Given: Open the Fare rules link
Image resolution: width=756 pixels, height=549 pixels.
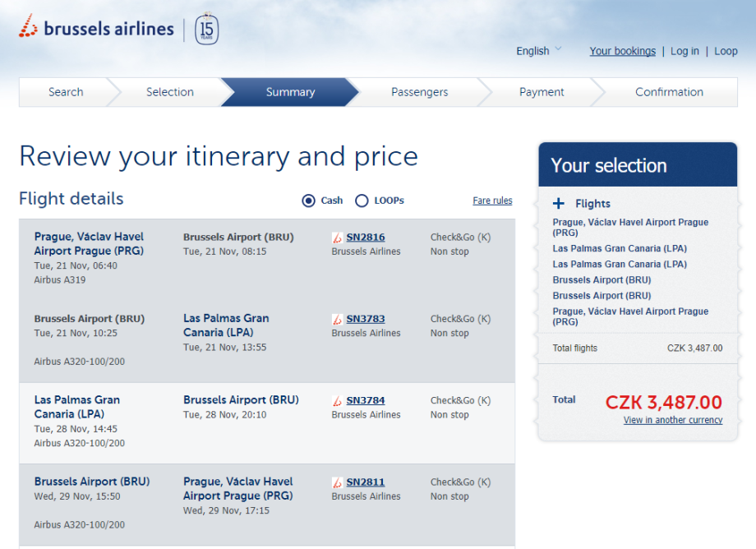Looking at the screenshot, I should pos(492,201).
